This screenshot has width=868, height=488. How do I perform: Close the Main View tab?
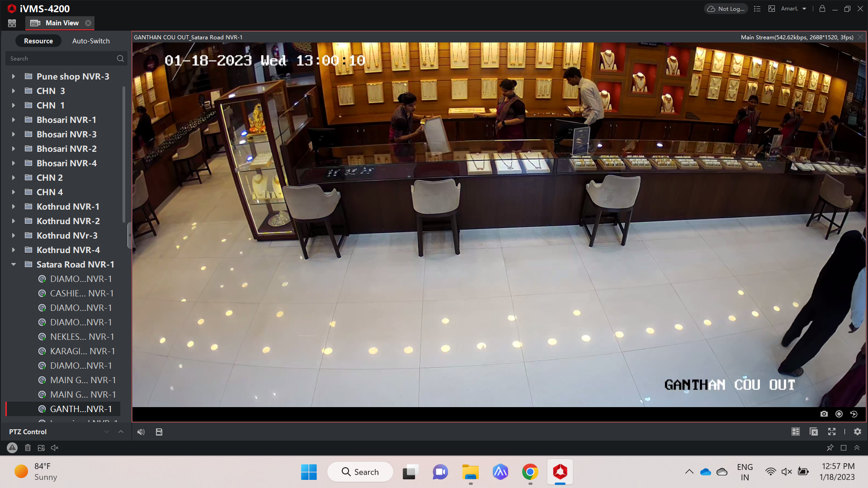(88, 23)
